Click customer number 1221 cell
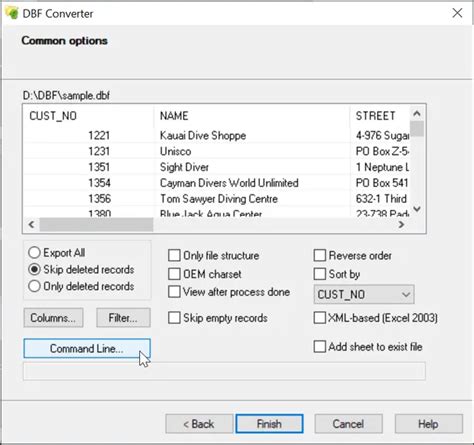The height and width of the screenshot is (445, 474). click(x=99, y=135)
